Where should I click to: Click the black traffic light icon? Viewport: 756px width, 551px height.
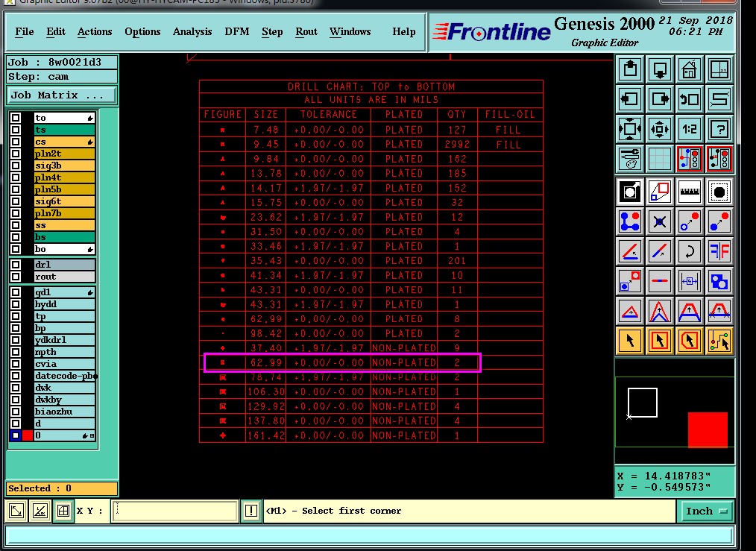pyautogui.click(x=719, y=159)
